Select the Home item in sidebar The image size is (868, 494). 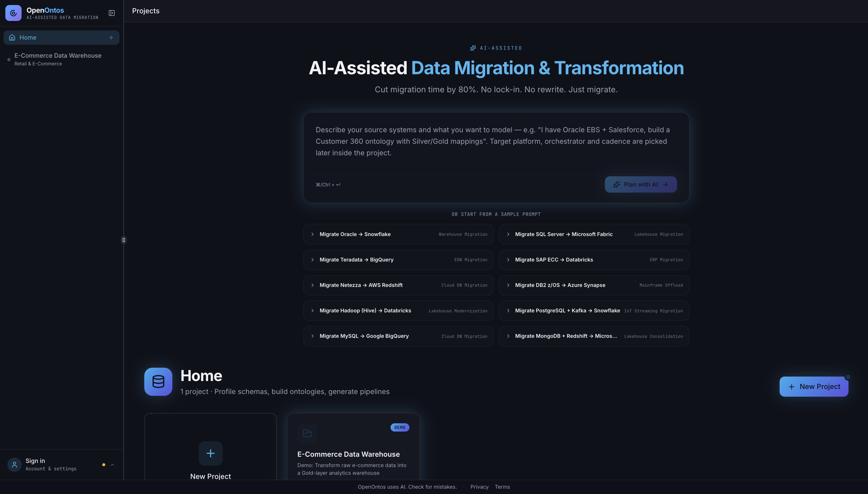click(61, 38)
